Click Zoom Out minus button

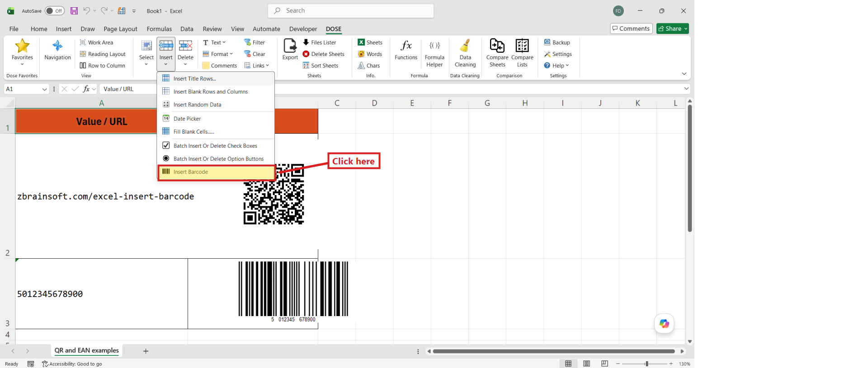[618, 363]
